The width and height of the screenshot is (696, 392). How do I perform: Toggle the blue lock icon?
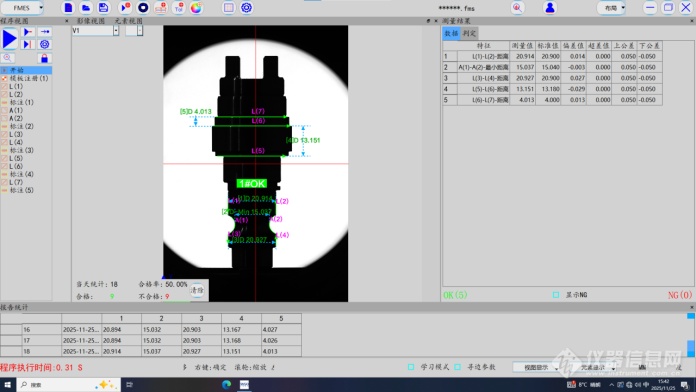click(44, 58)
